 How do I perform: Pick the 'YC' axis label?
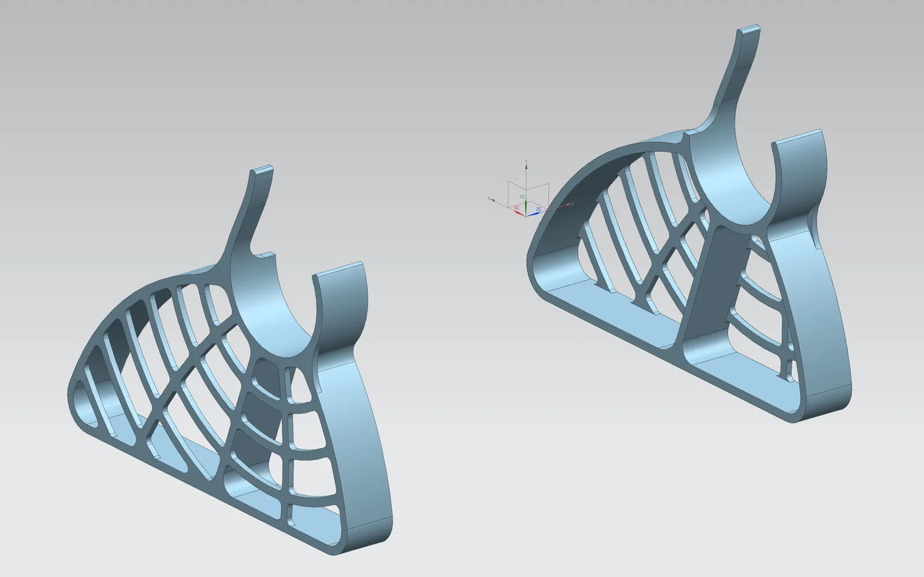pyautogui.click(x=521, y=197)
